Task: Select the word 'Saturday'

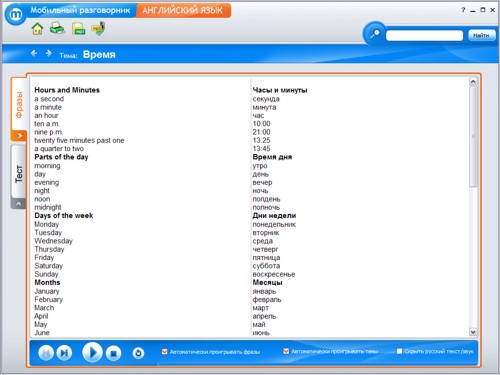Action: click(x=49, y=266)
